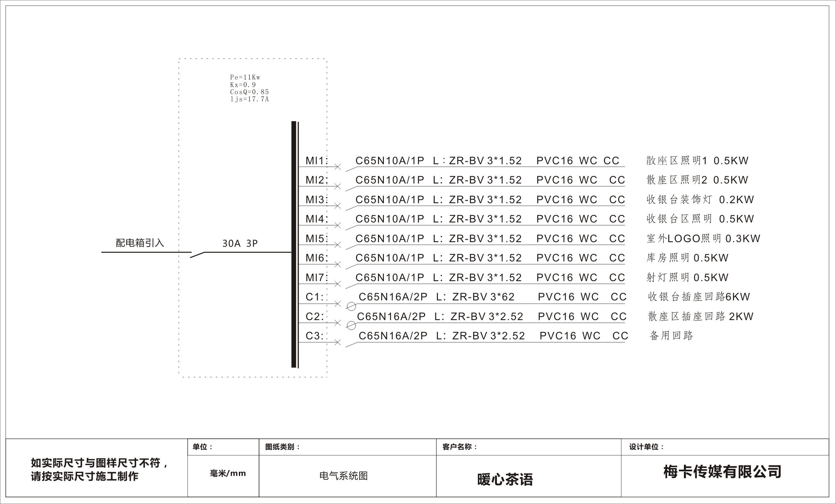836x504 pixels.
Task: Click the ZR-BV 3*1.52 cable spec in MI2
Action: [x=485, y=180]
